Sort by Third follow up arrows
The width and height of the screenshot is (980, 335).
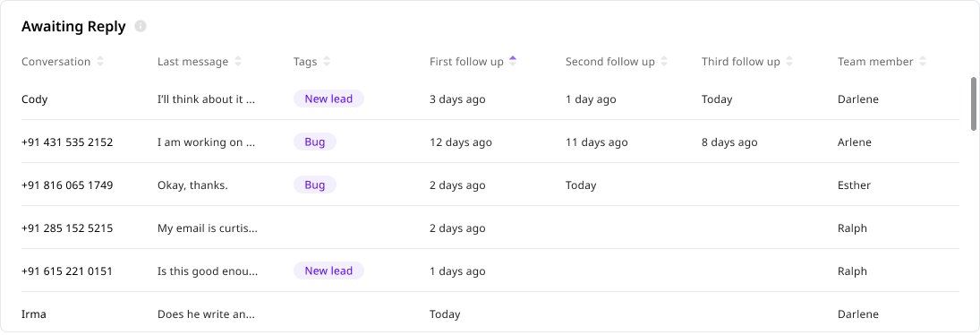pos(788,61)
